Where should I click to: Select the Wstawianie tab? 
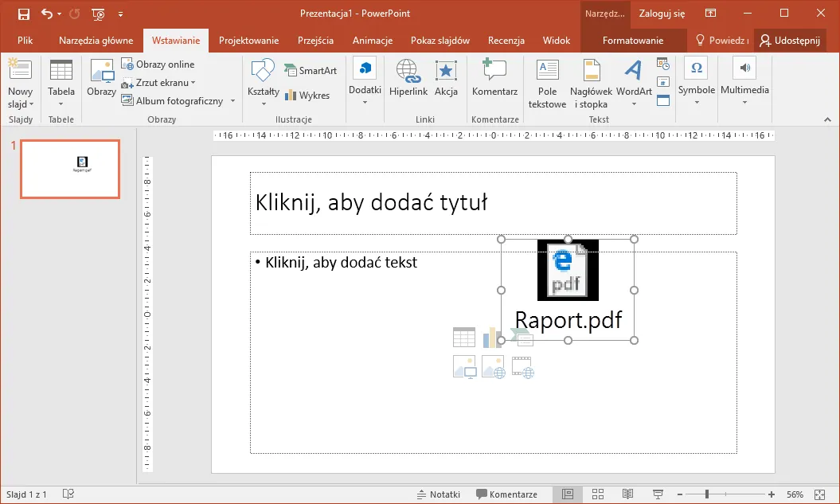pyautogui.click(x=176, y=40)
